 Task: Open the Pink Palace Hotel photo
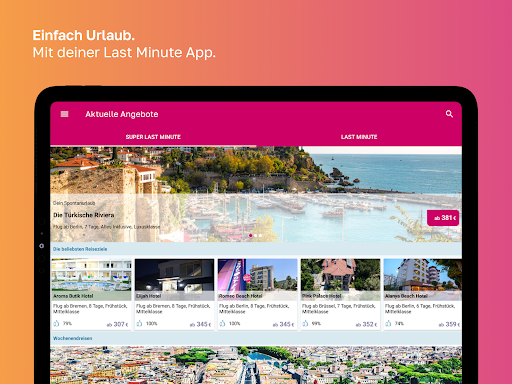pyautogui.click(x=340, y=280)
